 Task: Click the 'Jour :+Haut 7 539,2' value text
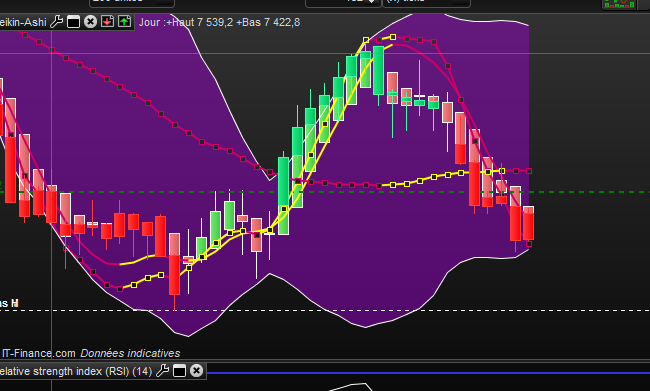point(186,22)
